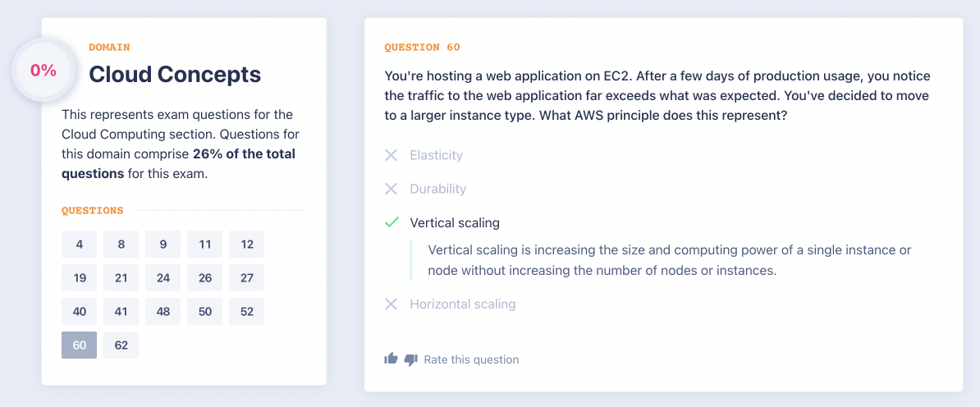Open question 27 in the list
Image resolution: width=980 pixels, height=407 pixels.
[247, 278]
